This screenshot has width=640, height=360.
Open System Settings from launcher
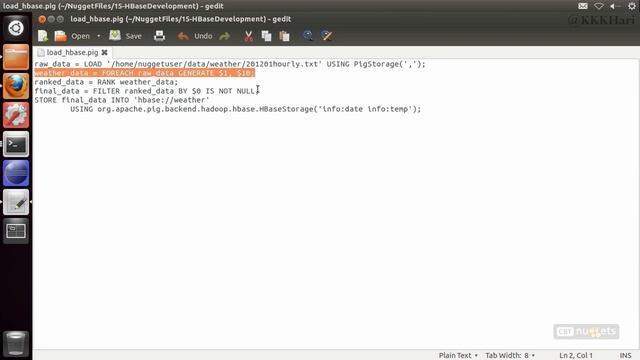(x=16, y=115)
